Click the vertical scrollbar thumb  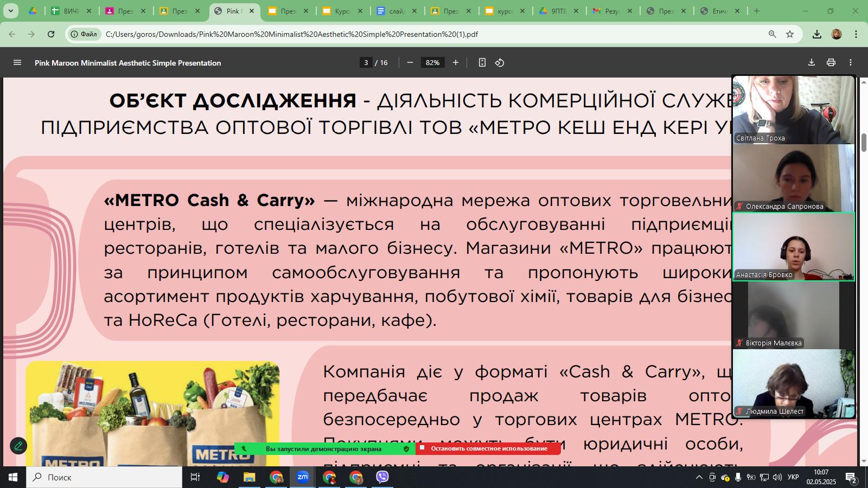point(864,142)
